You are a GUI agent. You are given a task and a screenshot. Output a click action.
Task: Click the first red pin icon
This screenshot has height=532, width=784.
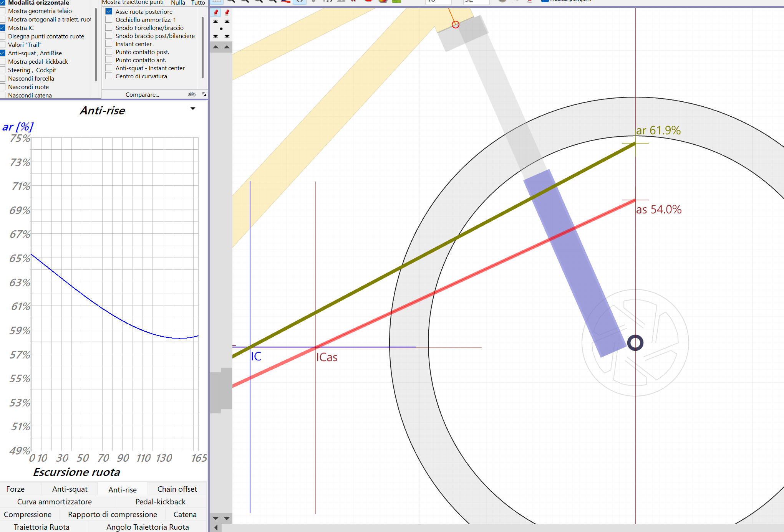pyautogui.click(x=216, y=12)
